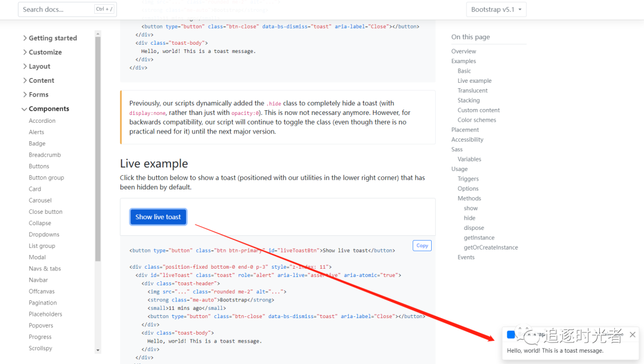
Task: Close the toast notification with X
Action: click(633, 335)
